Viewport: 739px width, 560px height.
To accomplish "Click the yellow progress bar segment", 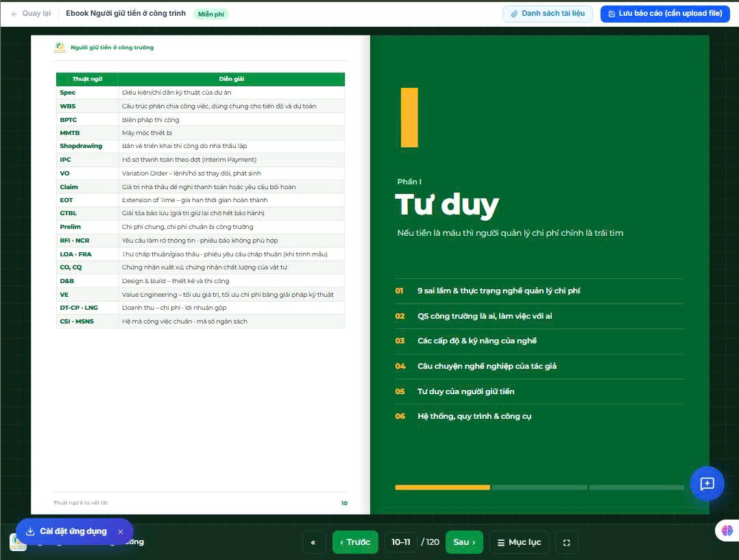I will pos(443,487).
